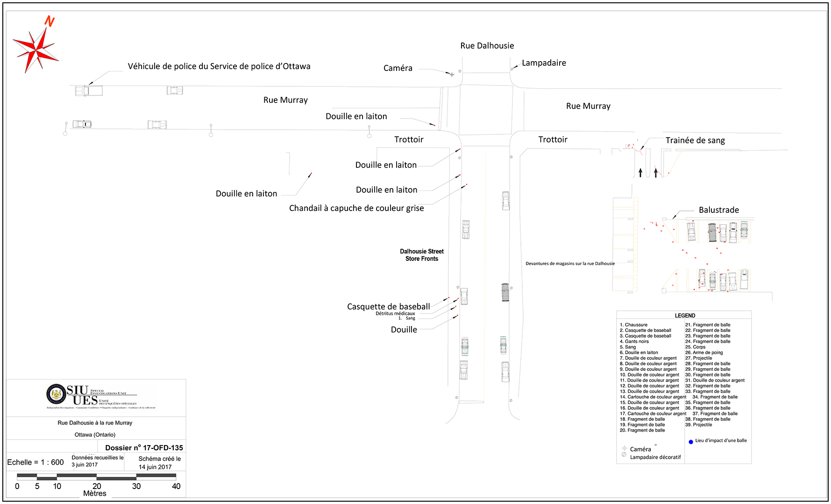Select the 'Echelle = 1 : 600' scale text
This screenshot has width=831, height=504.
click(x=36, y=462)
